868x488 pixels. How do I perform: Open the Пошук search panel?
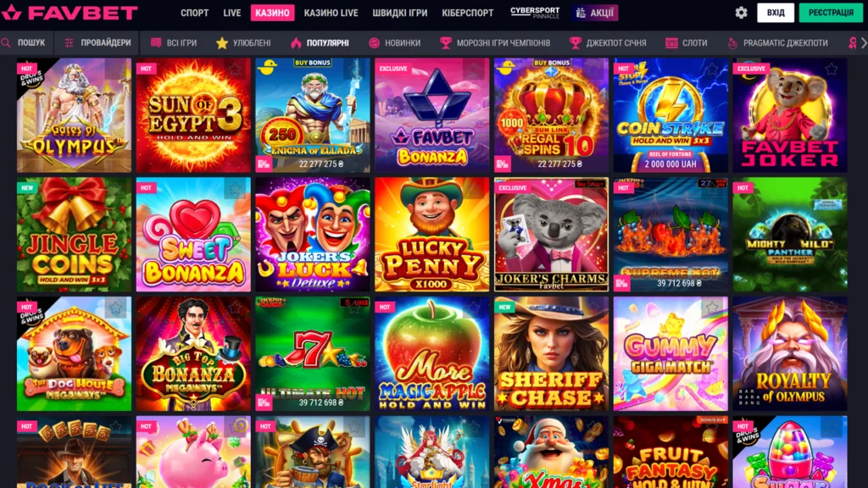[26, 42]
